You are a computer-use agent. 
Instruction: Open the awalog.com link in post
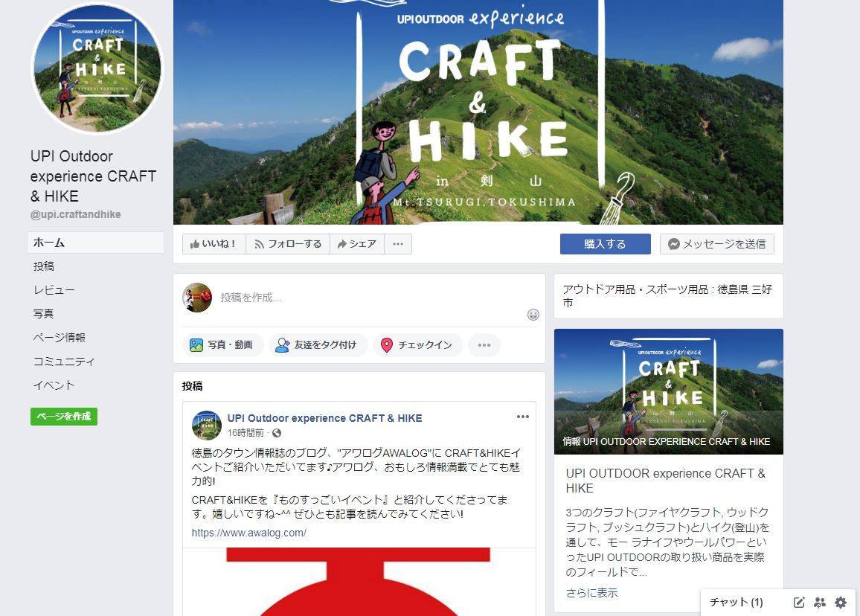click(x=249, y=533)
